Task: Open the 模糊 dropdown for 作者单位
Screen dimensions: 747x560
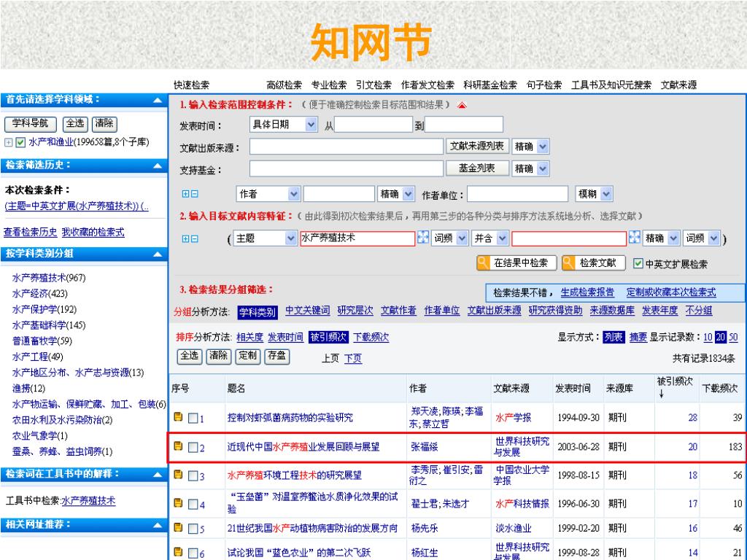Action: 594,194
